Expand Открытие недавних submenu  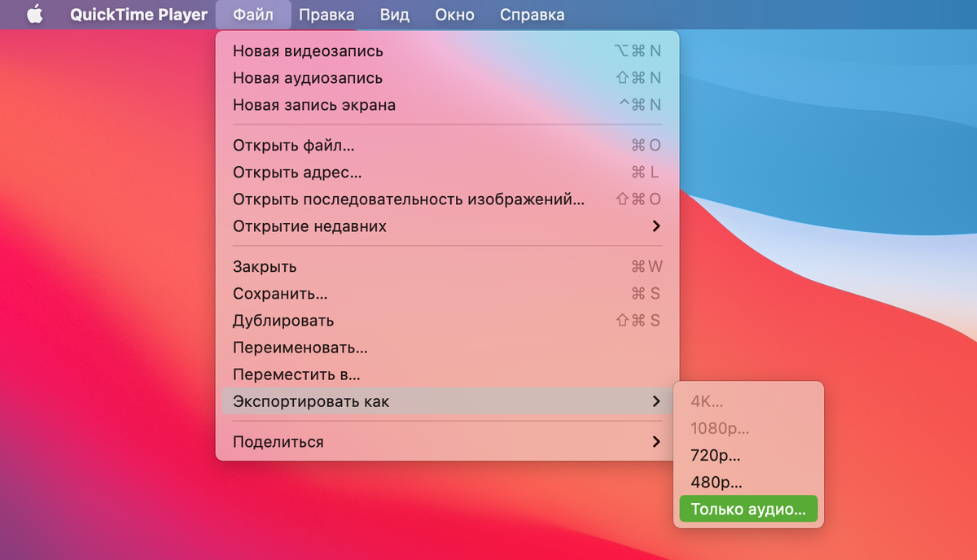tap(447, 226)
